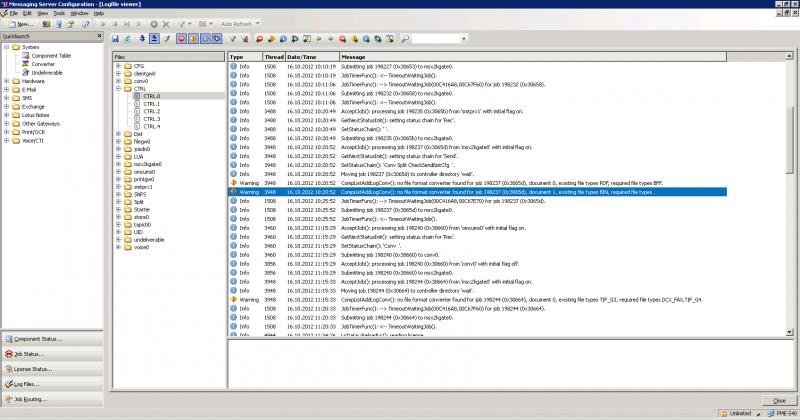Viewport: 800px width, 420px height.
Task: Collapse the CTRL folder in Files tree
Action: pos(118,88)
